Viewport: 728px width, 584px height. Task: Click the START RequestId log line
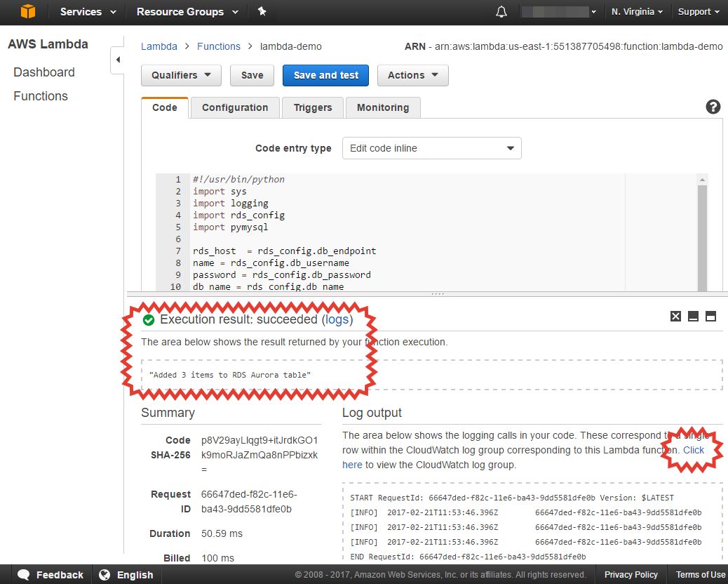pyautogui.click(x=512, y=498)
